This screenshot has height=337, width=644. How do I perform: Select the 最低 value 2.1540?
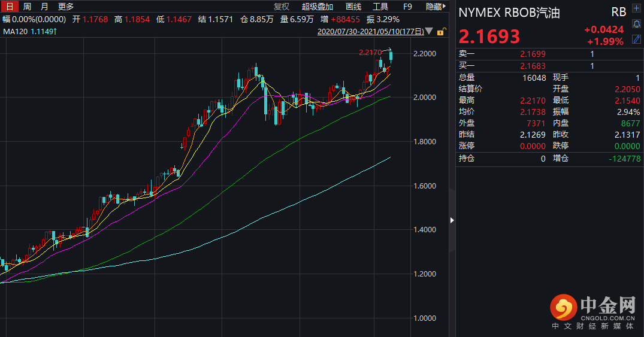627,101
